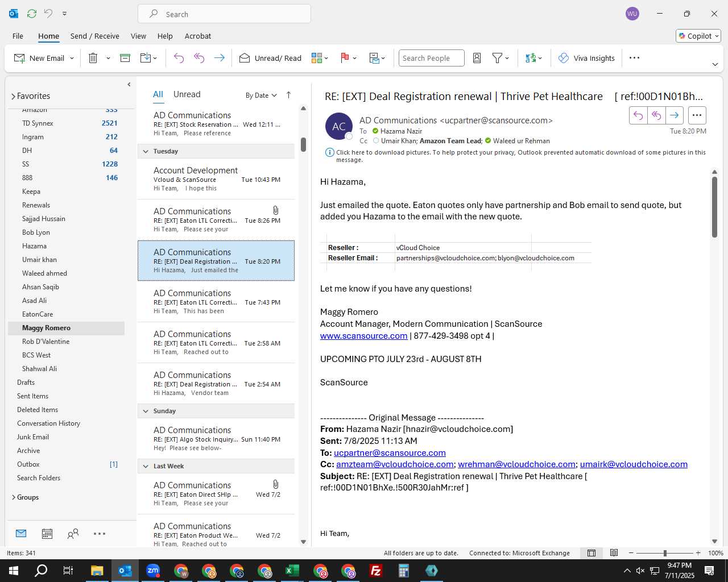
Task: Click the Send/Receive sync icon in title bar
Action: 32,14
